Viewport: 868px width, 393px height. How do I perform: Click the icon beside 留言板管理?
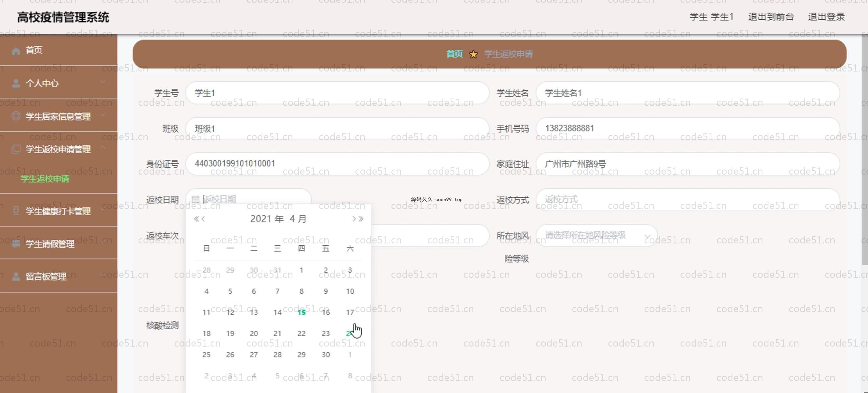(16, 277)
